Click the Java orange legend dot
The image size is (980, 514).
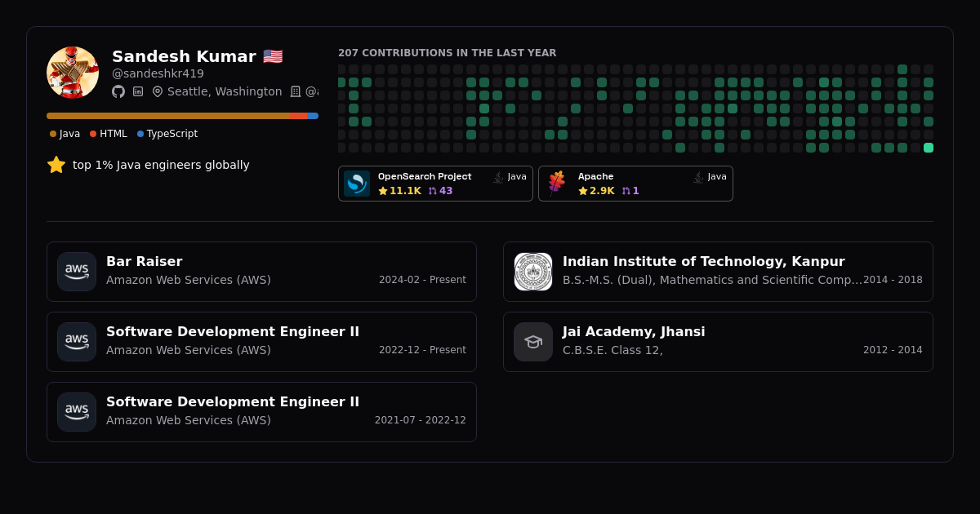pos(53,134)
